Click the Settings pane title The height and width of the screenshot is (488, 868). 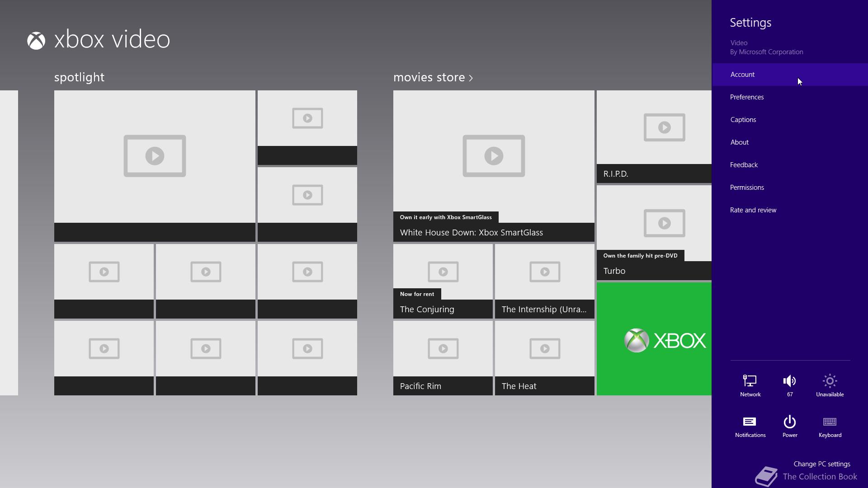750,23
